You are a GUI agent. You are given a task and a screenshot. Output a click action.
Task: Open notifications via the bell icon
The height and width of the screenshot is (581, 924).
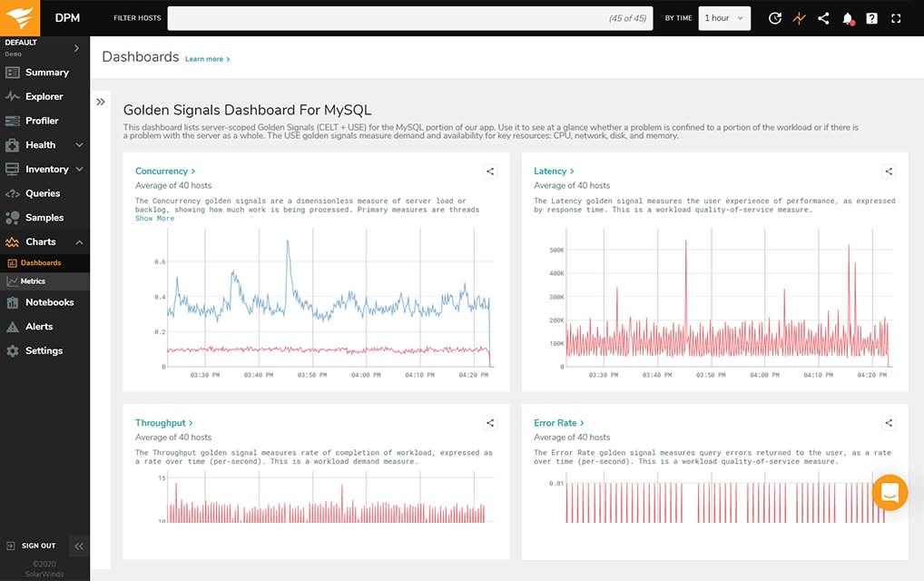click(x=847, y=17)
